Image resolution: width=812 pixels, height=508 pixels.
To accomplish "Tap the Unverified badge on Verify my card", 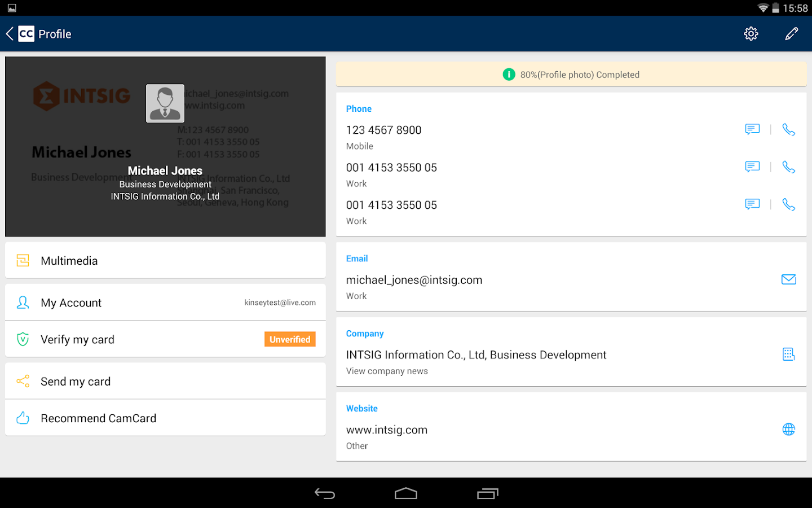I will [x=290, y=339].
